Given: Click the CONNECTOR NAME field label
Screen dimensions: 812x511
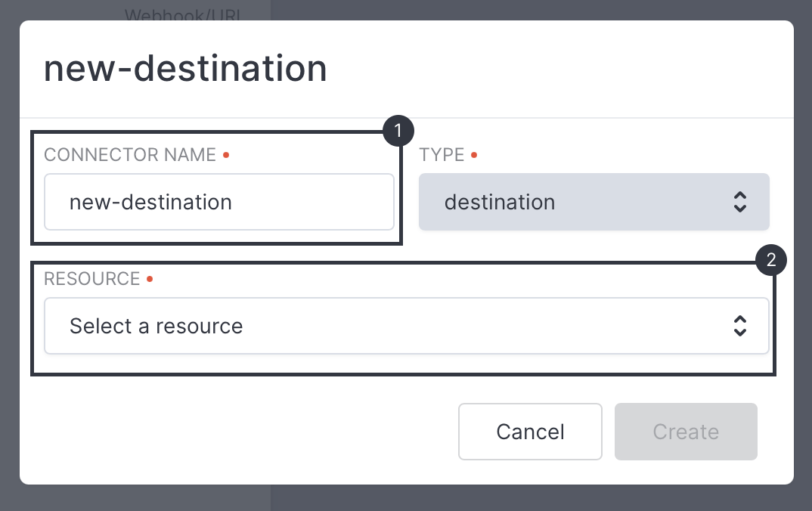Looking at the screenshot, I should pos(130,155).
